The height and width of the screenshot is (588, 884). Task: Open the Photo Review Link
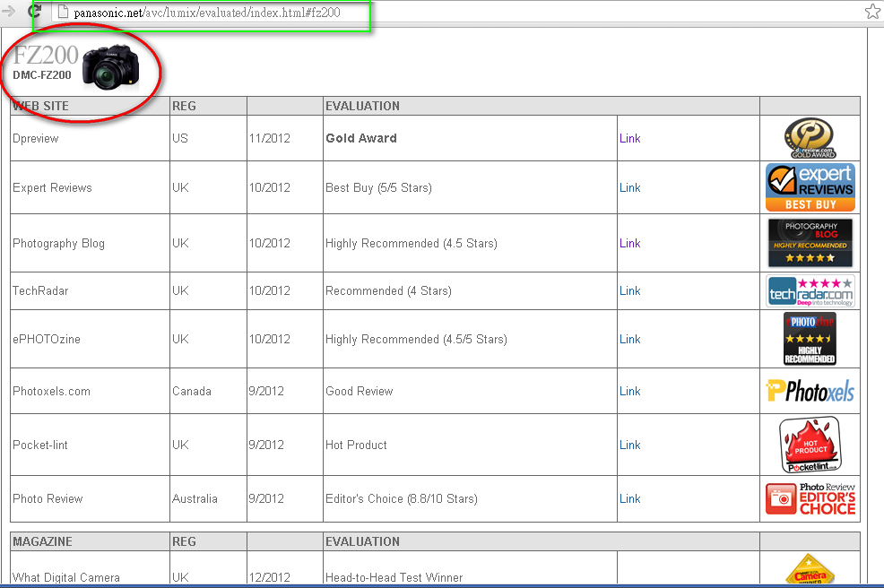pos(629,499)
